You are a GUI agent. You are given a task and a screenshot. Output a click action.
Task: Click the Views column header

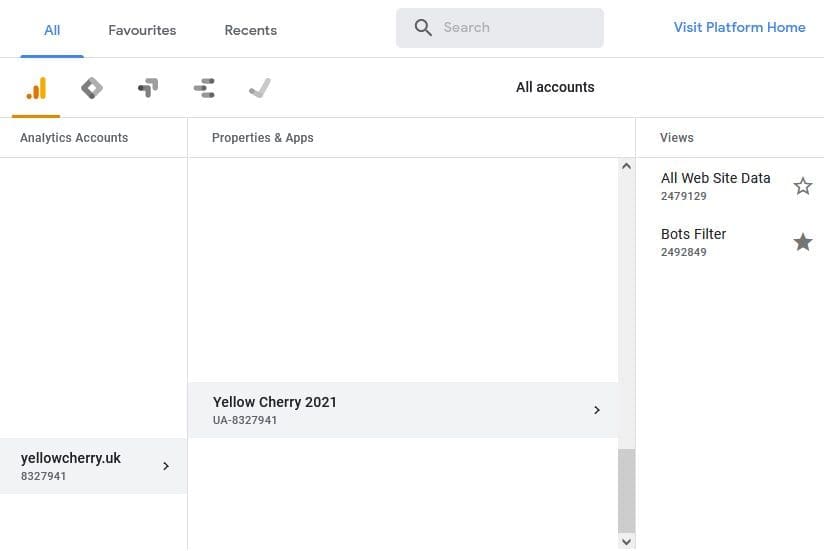pyautogui.click(x=677, y=137)
